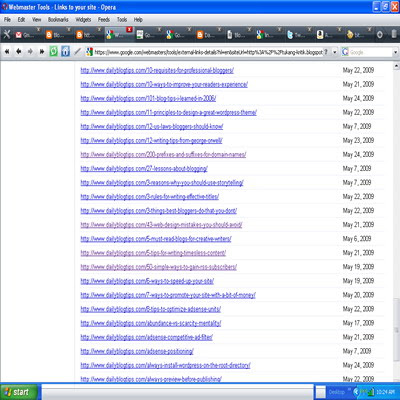Click the question mark security icon in address bar
This screenshot has width=400, height=400.
pyautogui.click(x=326, y=52)
